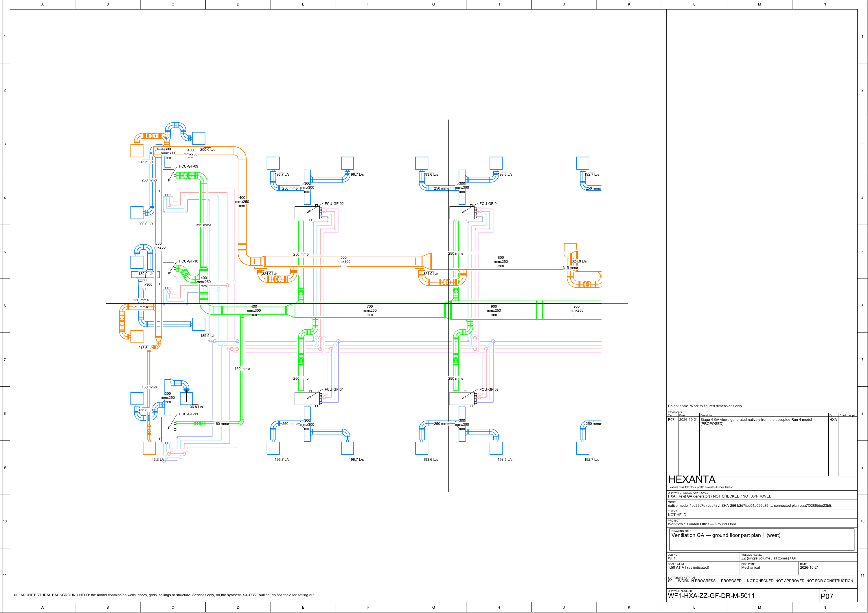Click the drawing title 'Ventilation GA — ground floor part plan 1 (west)'
Image resolution: width=868 pixels, height=613 pixels.
point(726,535)
